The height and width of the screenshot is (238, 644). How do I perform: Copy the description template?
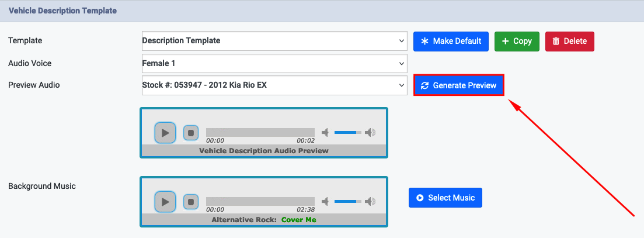point(517,41)
